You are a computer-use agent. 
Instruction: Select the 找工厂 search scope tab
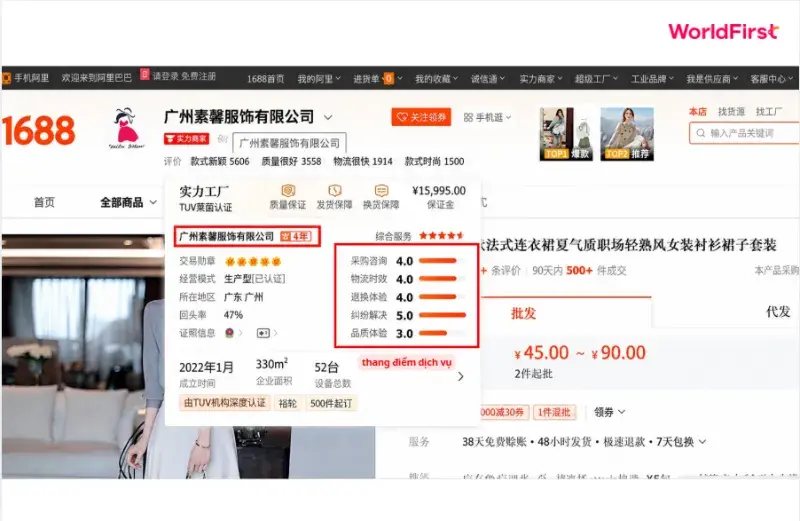click(769, 111)
